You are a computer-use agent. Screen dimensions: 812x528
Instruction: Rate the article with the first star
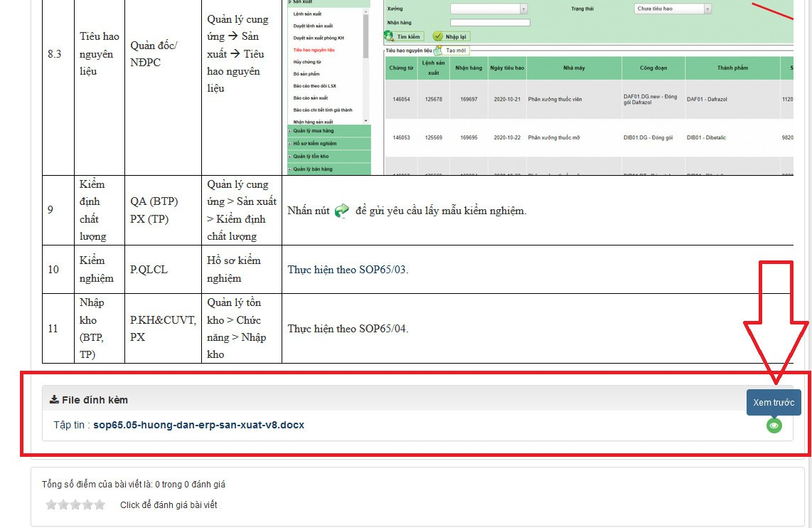point(51,505)
